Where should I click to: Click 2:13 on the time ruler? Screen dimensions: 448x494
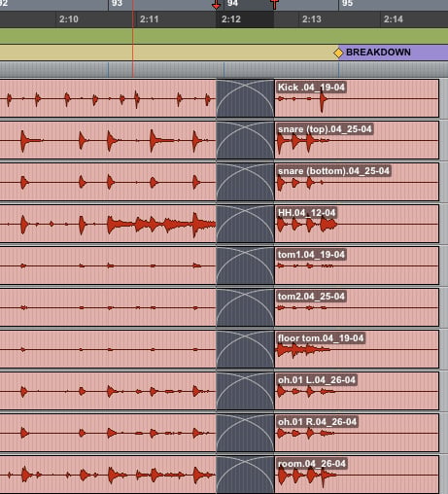point(312,19)
